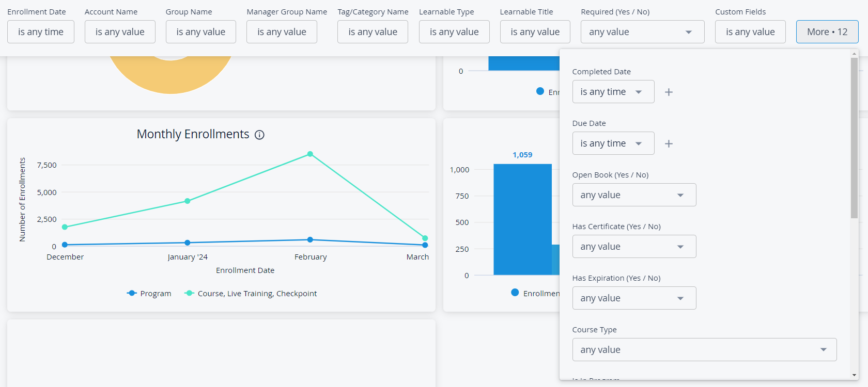The image size is (868, 387).
Task: Click the scrollbar up arrow in filter panel
Action: pyautogui.click(x=854, y=54)
